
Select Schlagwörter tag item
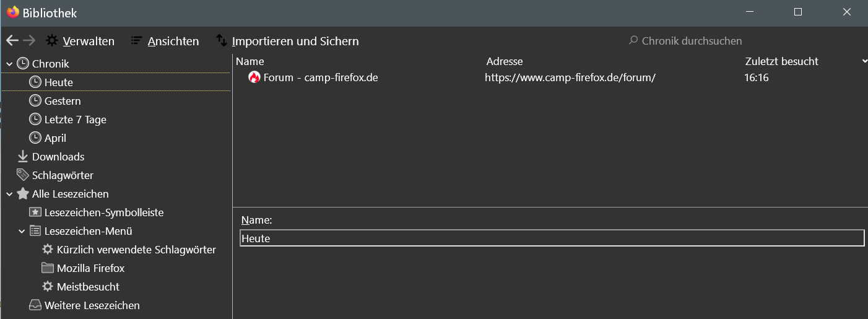pyautogui.click(x=62, y=175)
